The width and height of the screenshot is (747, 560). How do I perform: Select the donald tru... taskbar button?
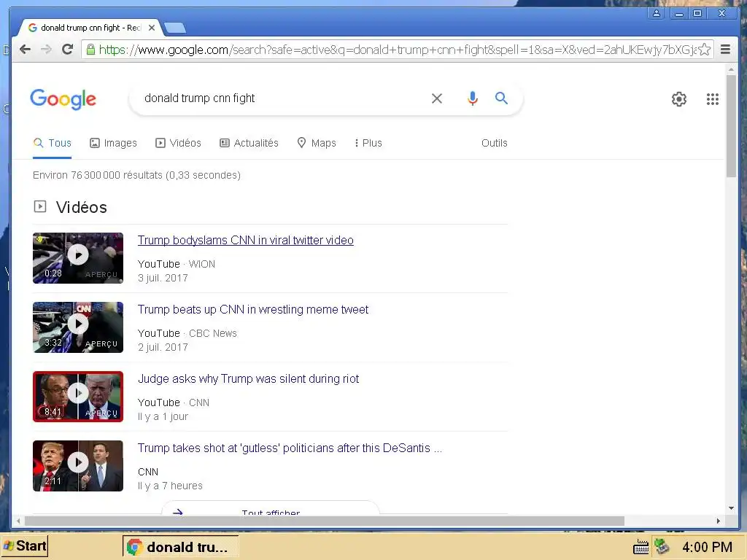click(x=181, y=547)
